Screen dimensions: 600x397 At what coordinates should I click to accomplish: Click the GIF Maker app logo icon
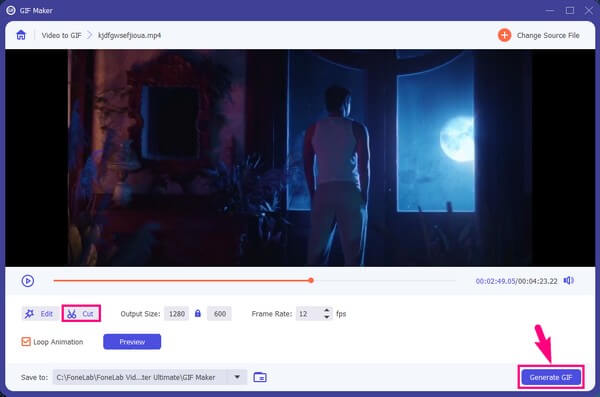11,10
